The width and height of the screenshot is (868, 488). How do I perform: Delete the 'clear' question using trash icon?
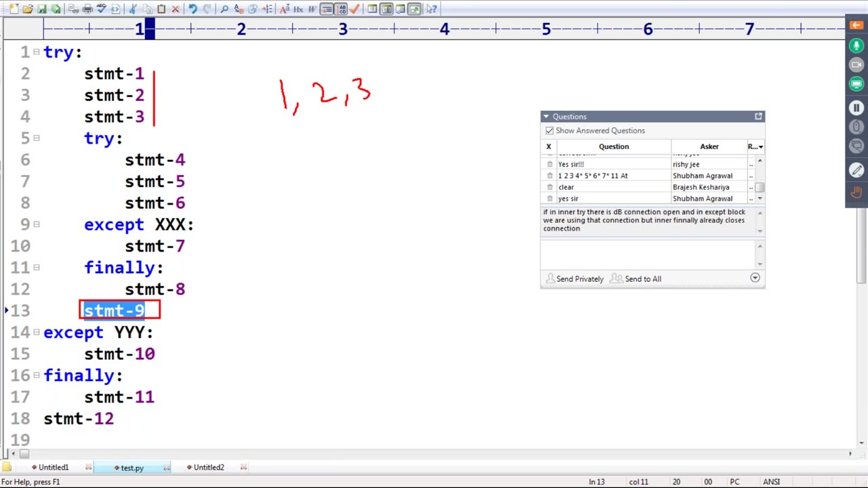pyautogui.click(x=550, y=187)
